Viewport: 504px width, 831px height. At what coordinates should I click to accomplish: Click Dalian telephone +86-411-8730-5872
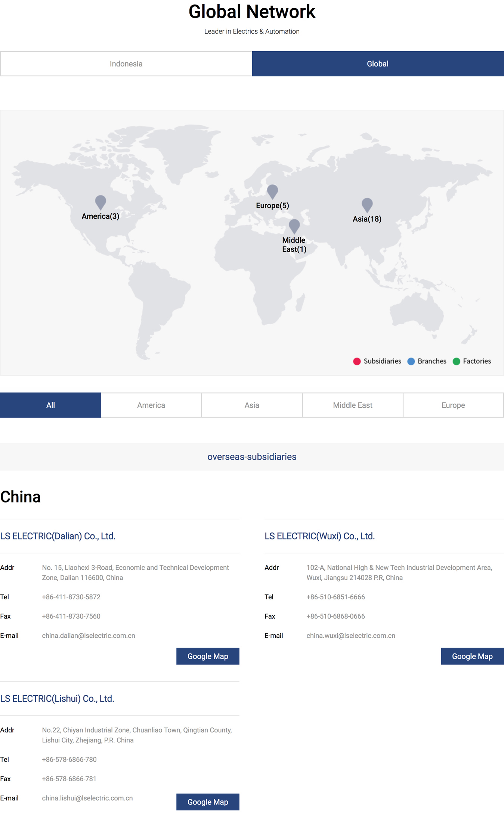(71, 597)
